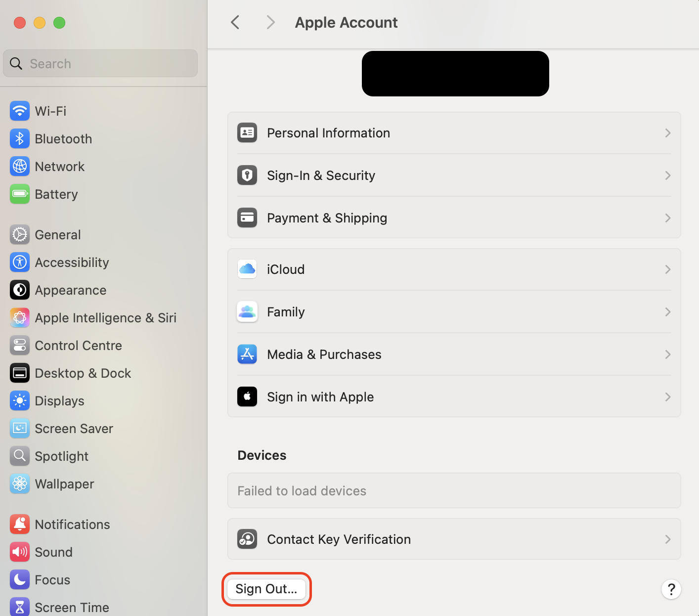Click the General gear icon
This screenshot has height=616, width=699.
(x=20, y=235)
